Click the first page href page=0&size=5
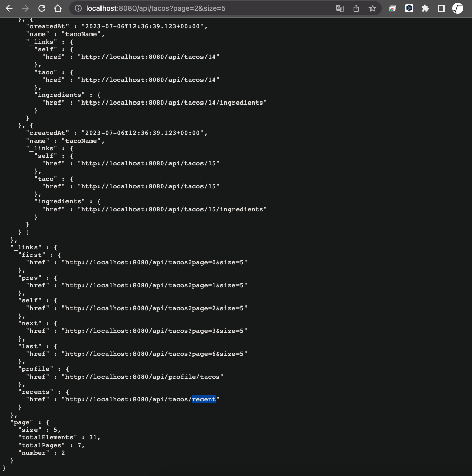The height and width of the screenshot is (476, 472). 154,262
